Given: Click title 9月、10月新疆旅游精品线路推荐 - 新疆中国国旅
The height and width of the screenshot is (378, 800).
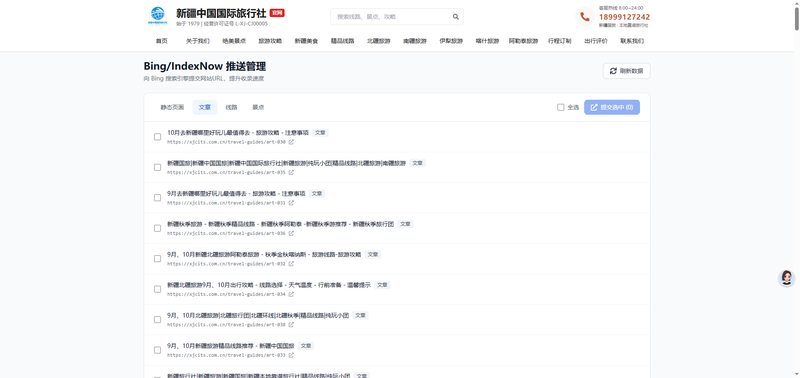Looking at the screenshot, I should pyautogui.click(x=231, y=346).
